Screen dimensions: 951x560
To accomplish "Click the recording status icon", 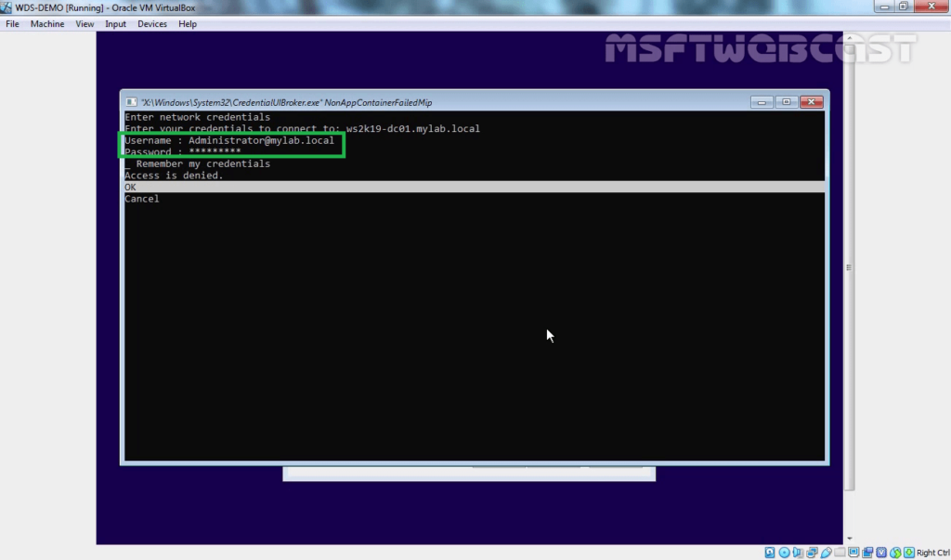I will tap(867, 553).
